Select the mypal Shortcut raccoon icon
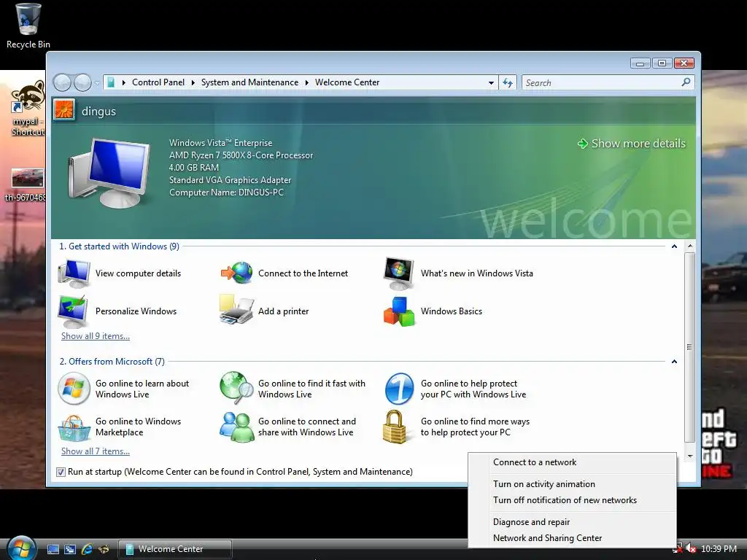747x560 pixels. [28, 98]
